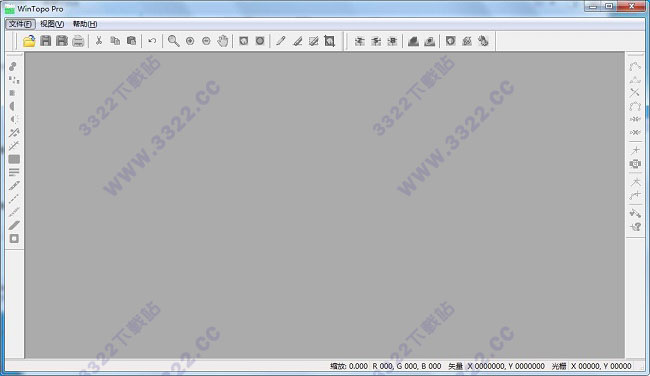The image size is (650, 376).
Task: Click the grey filled rectangle icon
Action: [14, 159]
